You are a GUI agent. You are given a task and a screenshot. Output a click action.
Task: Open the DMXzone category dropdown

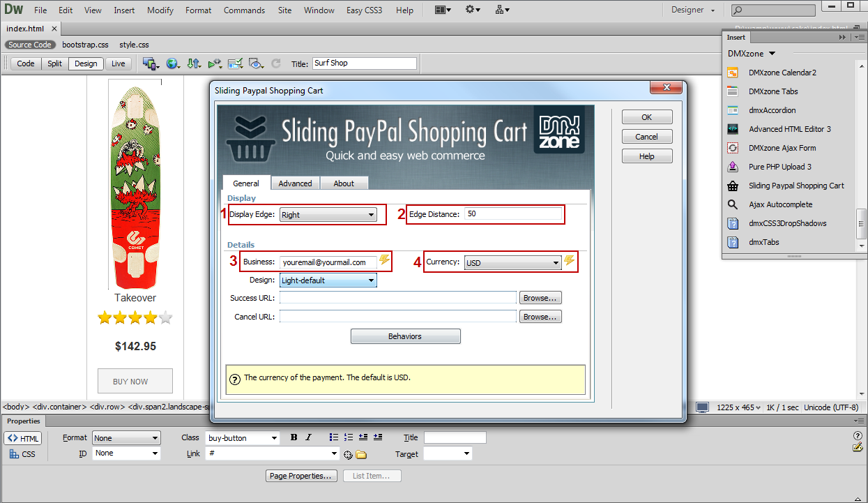coord(752,54)
